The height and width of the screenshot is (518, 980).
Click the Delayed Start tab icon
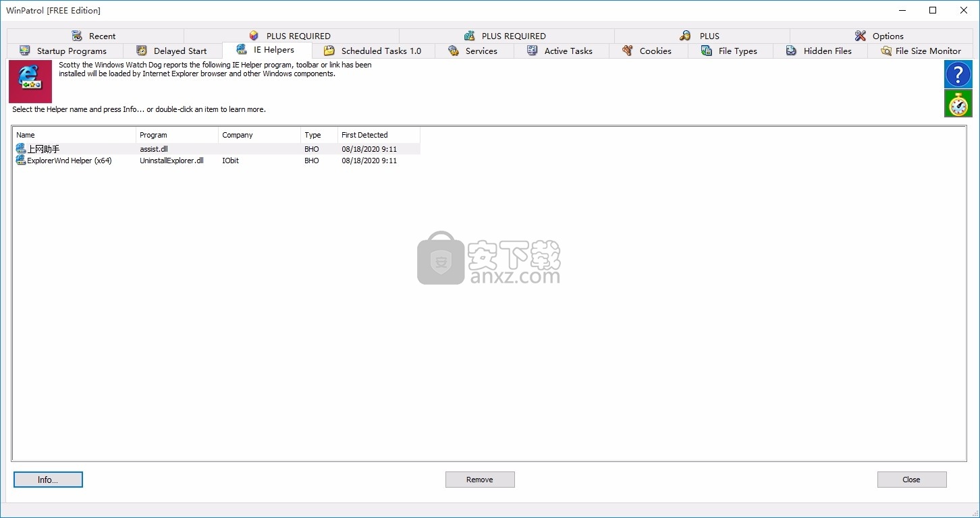pos(142,51)
